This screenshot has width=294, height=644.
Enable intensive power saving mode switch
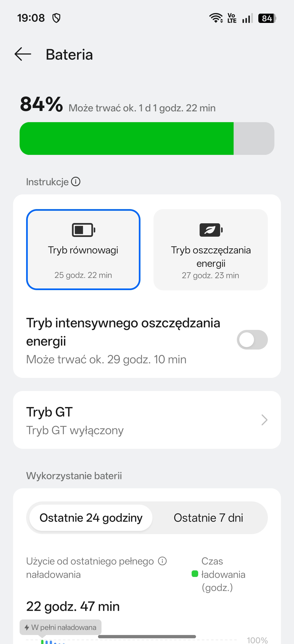[x=252, y=340]
